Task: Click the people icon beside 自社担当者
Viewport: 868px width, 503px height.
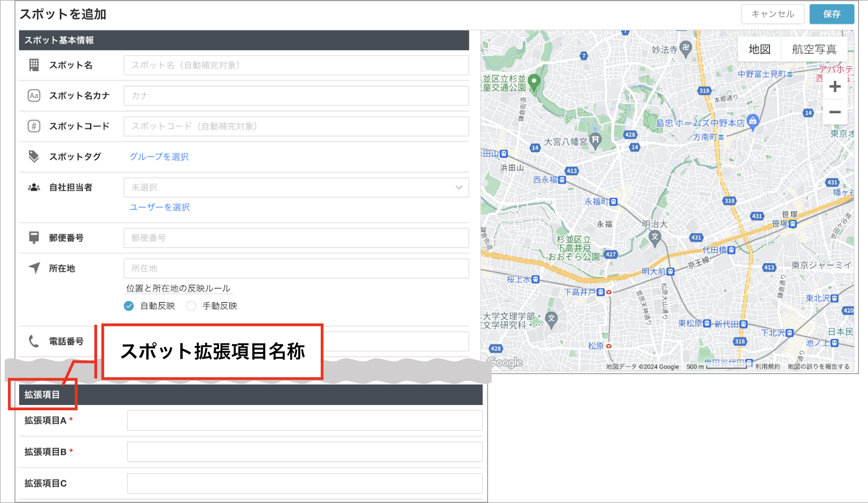Action: [34, 187]
